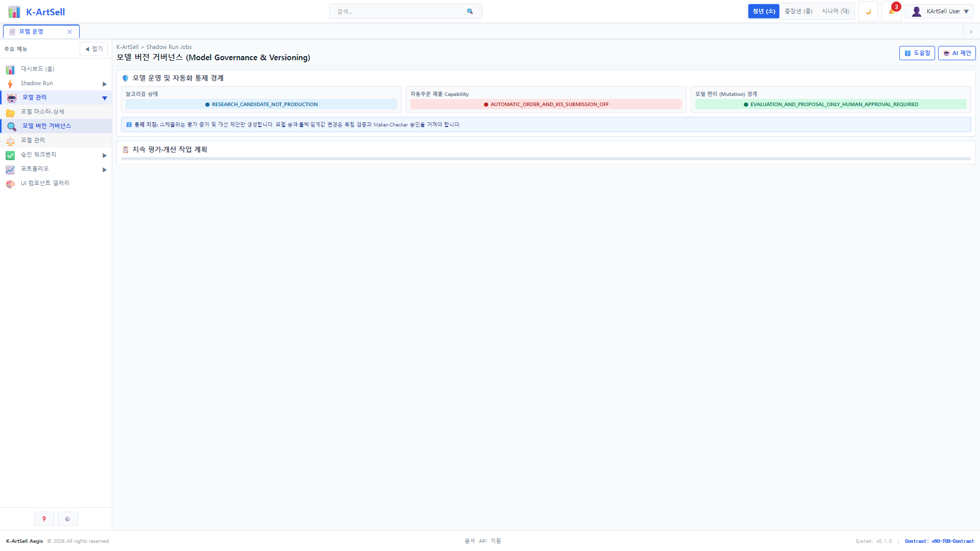Click the search magnifier icon
The width and height of the screenshot is (980, 551).
point(470,11)
